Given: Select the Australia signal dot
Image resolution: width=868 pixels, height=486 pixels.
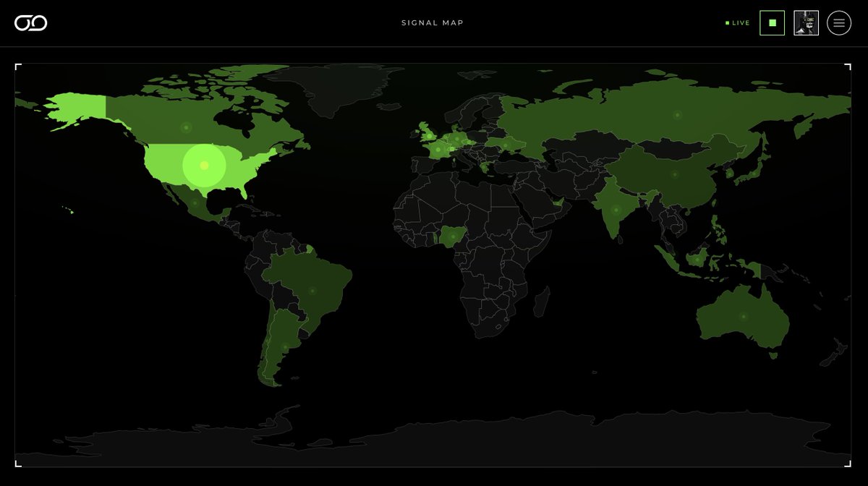Looking at the screenshot, I should (x=743, y=317).
